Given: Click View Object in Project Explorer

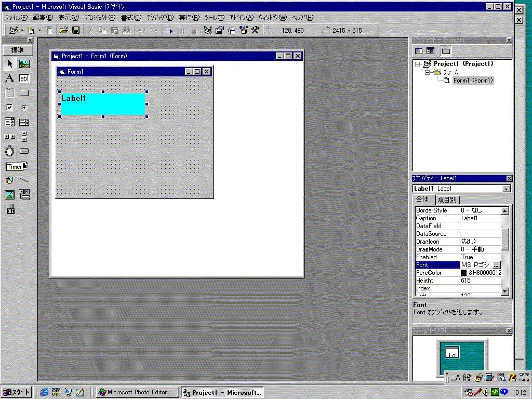Looking at the screenshot, I should 431,51.
